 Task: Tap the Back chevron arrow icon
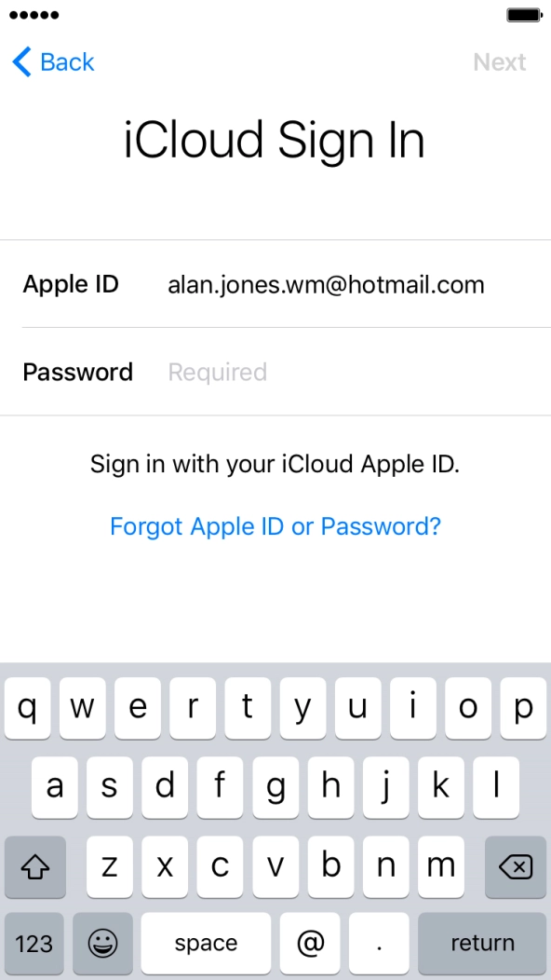(x=21, y=61)
